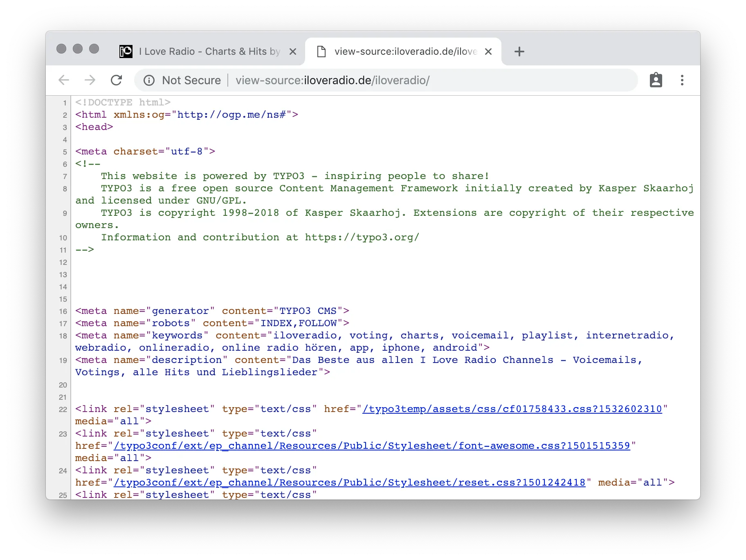
Task: Focus the address bar URL
Action: pos(333,80)
